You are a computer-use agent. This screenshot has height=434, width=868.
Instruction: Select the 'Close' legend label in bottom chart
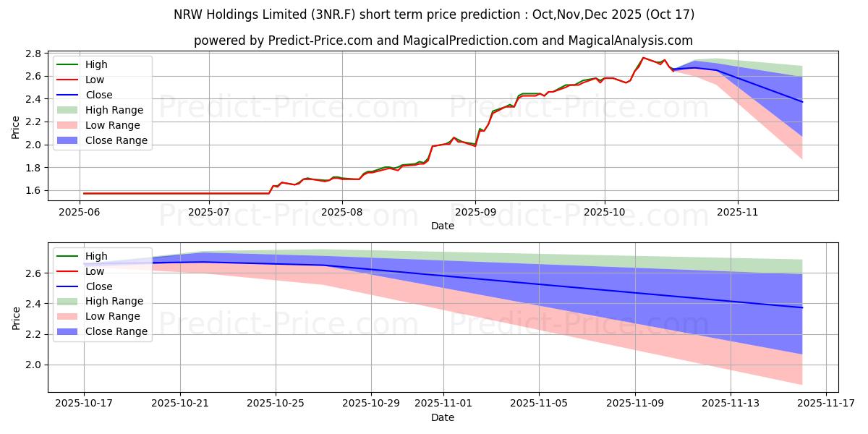click(x=98, y=286)
